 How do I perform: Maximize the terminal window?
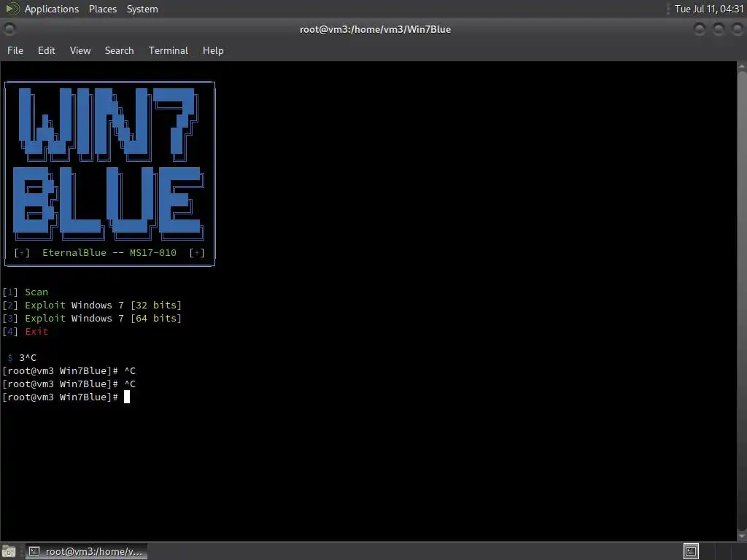tap(719, 29)
